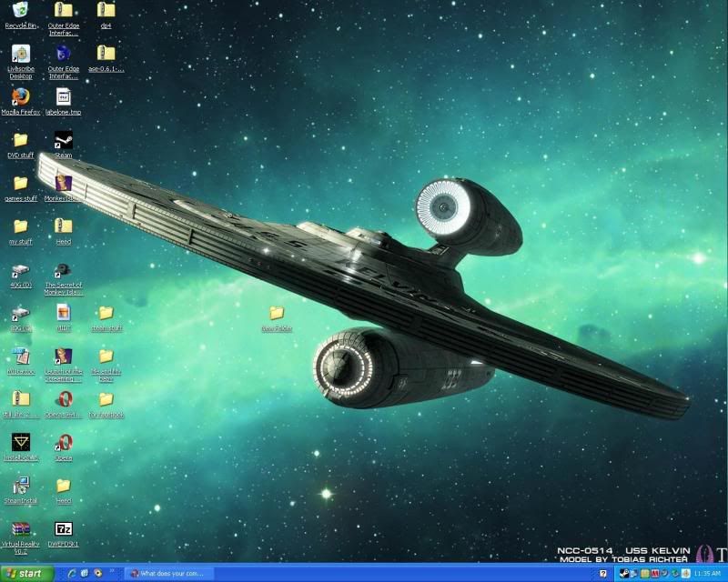Viewport: 728px width, 582px height.
Task: Click the tray icon left of the clock
Action: pos(686,574)
